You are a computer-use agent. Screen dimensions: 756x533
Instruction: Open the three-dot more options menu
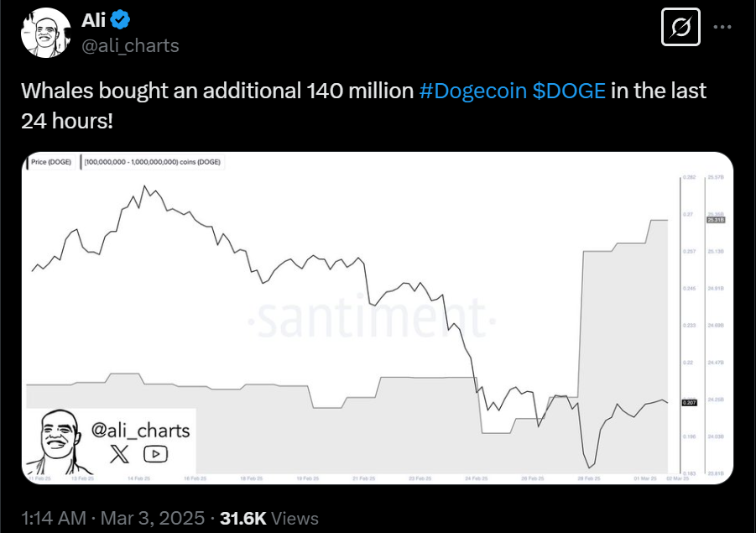pyautogui.click(x=724, y=28)
